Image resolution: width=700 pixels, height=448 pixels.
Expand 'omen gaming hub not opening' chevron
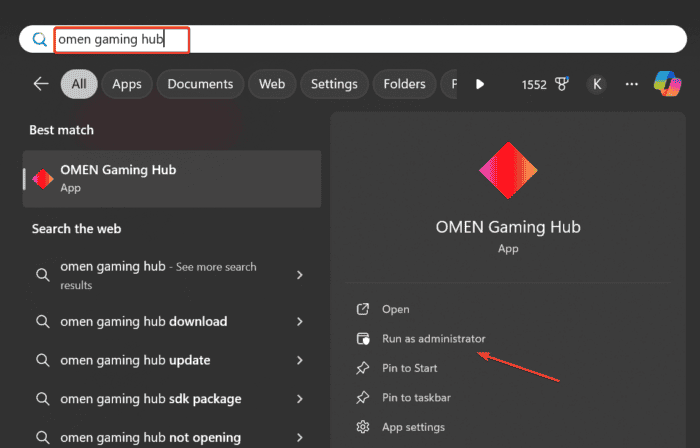300,437
